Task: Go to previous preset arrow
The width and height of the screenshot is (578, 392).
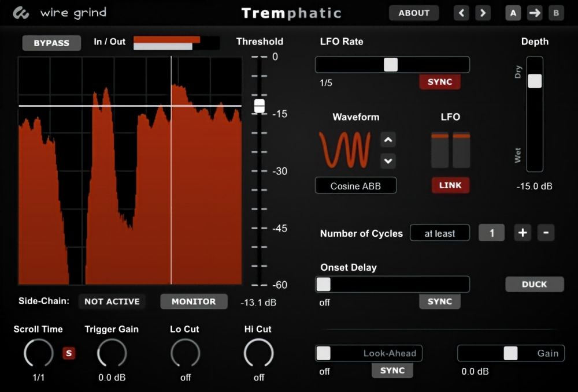Action: point(461,13)
